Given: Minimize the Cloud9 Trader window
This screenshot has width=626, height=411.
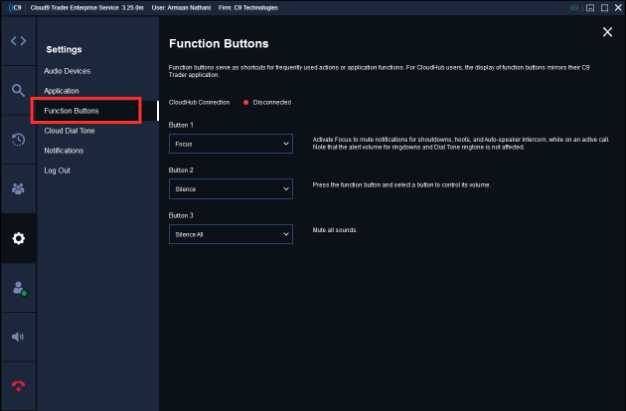Looking at the screenshot, I should point(590,8).
